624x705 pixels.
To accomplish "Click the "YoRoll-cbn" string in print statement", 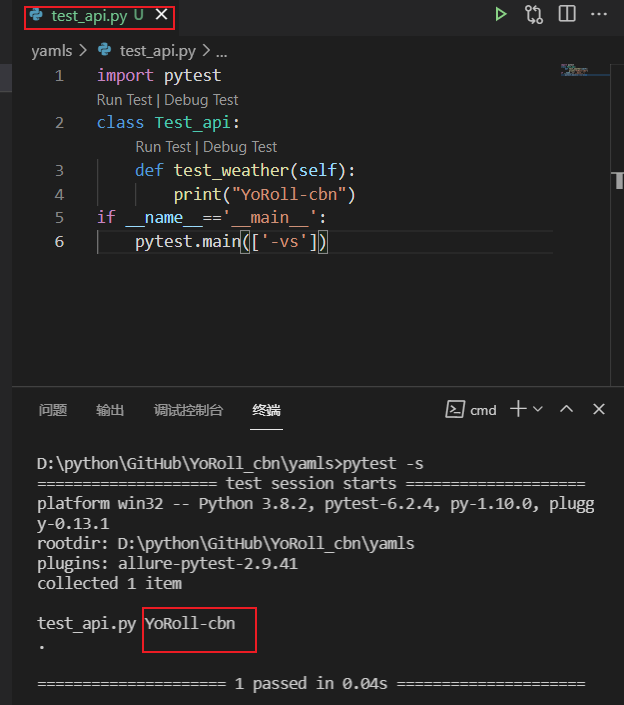I will [x=289, y=194].
